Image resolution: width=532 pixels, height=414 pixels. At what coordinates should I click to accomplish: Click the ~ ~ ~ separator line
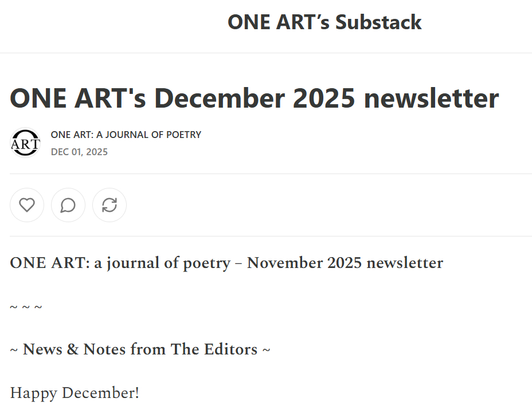[x=26, y=307]
